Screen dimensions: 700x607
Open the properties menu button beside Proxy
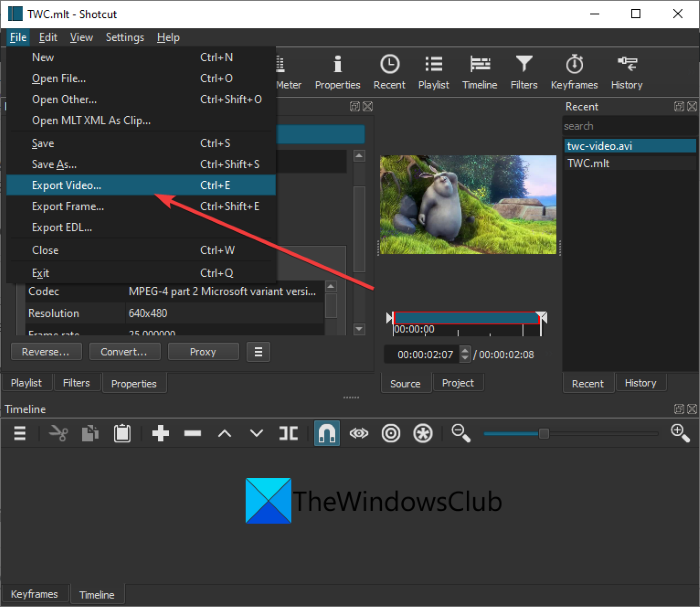coord(258,352)
